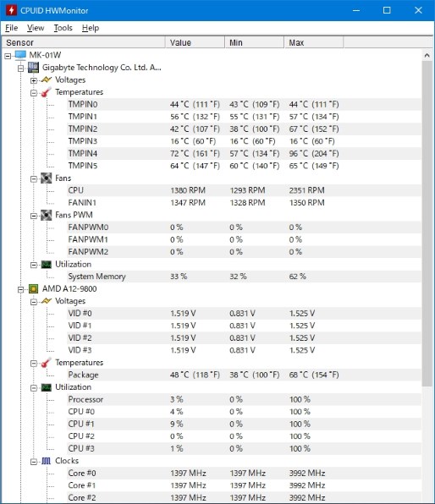This screenshot has height=504, width=435.
Task: Collapse the AMD Utilization node
Action: pyautogui.click(x=34, y=388)
